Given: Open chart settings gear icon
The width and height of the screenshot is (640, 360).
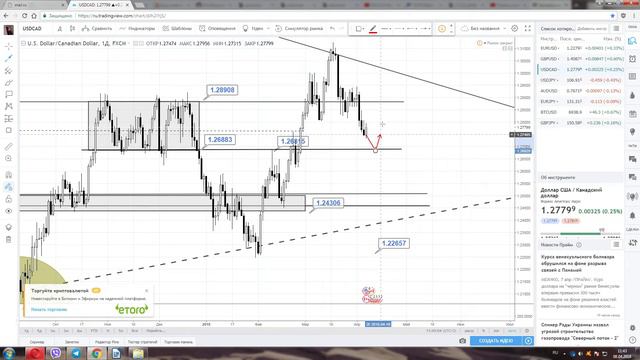Looking at the screenshot, I should point(515,29).
